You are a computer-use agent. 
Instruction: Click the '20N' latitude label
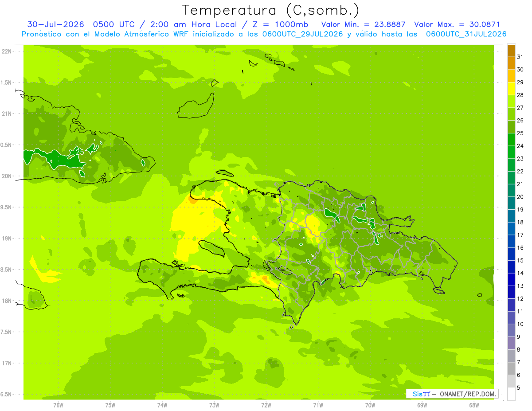click(7, 176)
